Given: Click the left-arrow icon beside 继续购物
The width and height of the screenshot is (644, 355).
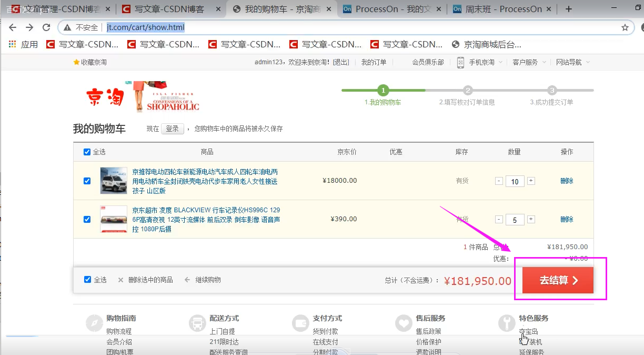Looking at the screenshot, I should [x=187, y=280].
